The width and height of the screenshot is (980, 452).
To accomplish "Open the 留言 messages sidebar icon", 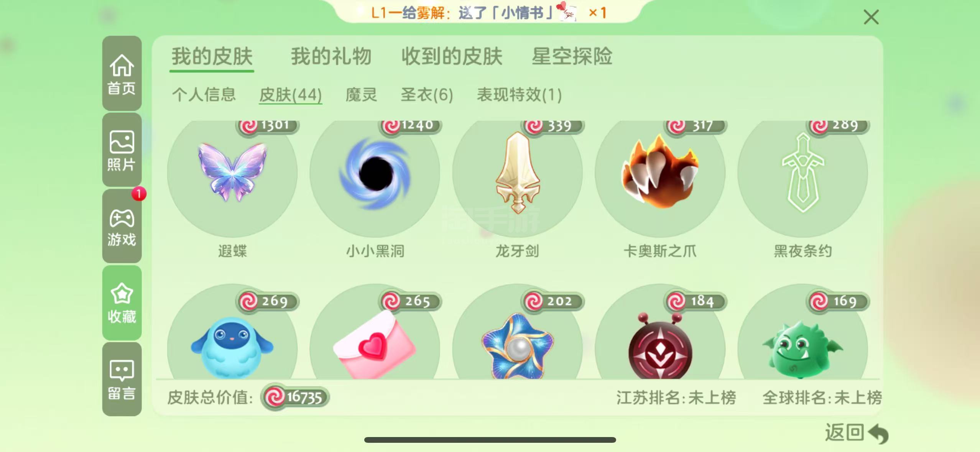I will coord(122,379).
